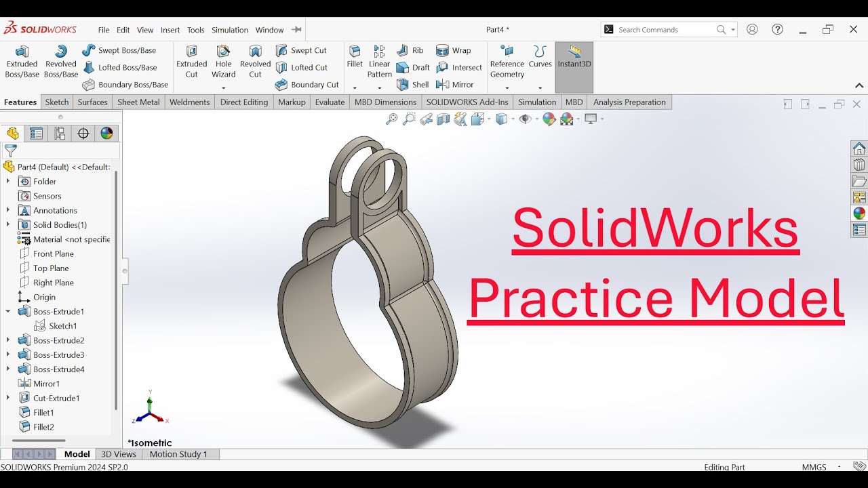Screen dimensions: 868x488
Task: Select Fillet2 in the feature tree
Action: click(37, 427)
